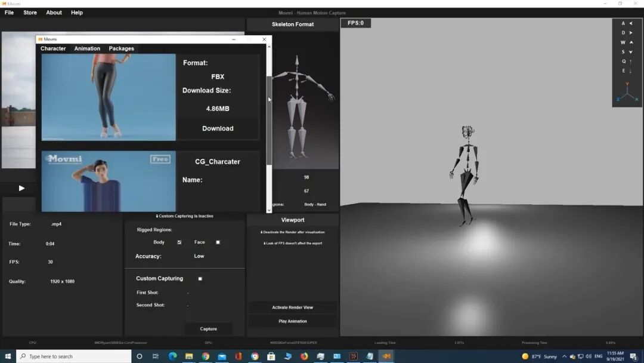Open the Help menu
The image size is (644, 363).
tap(77, 13)
